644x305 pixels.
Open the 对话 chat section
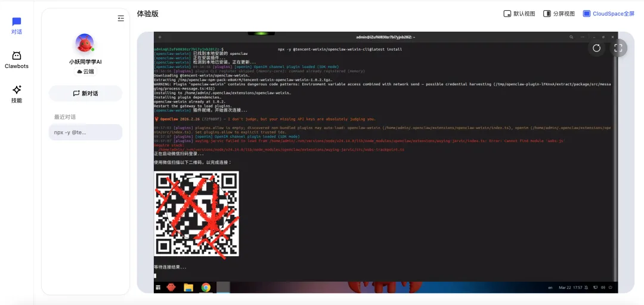(x=17, y=26)
